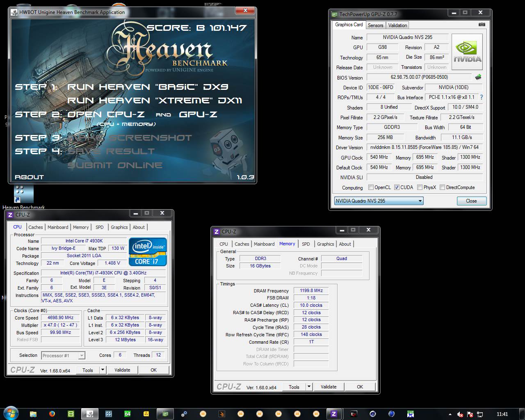525x420 pixels.
Task: Open Graphics tab in CPU-Z Memory window
Action: [326, 244]
